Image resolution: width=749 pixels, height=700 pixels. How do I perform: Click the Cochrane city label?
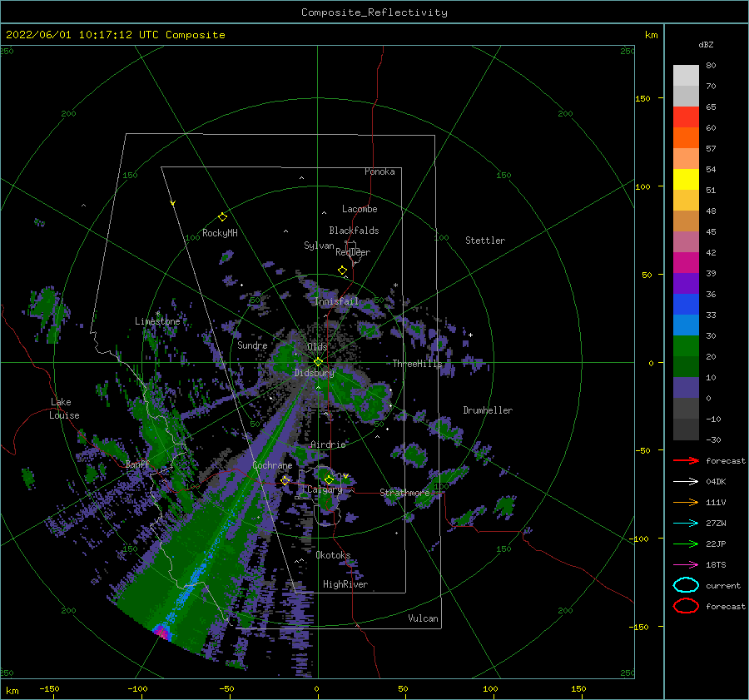point(272,465)
